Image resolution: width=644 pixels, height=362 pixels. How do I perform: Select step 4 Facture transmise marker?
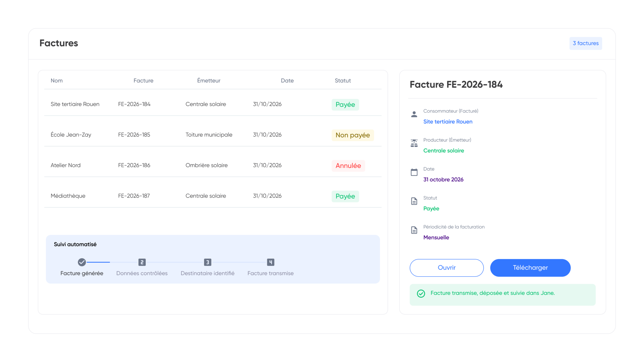(270, 262)
